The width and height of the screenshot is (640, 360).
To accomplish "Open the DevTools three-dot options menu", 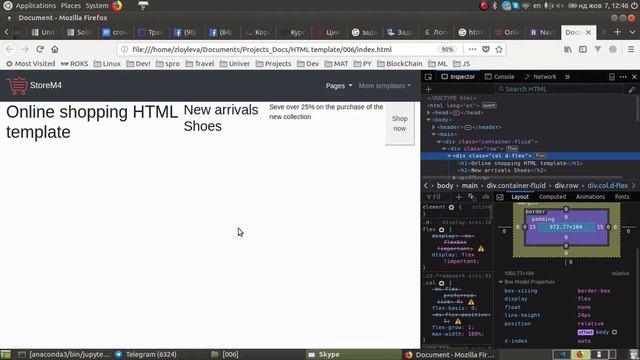I will (623, 77).
